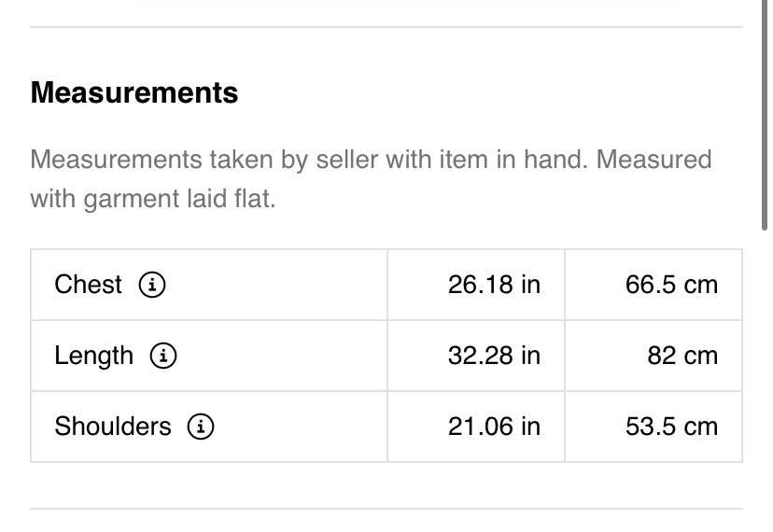Click the 'taken by seller' description line
The height and width of the screenshot is (532, 773).
click(x=371, y=160)
